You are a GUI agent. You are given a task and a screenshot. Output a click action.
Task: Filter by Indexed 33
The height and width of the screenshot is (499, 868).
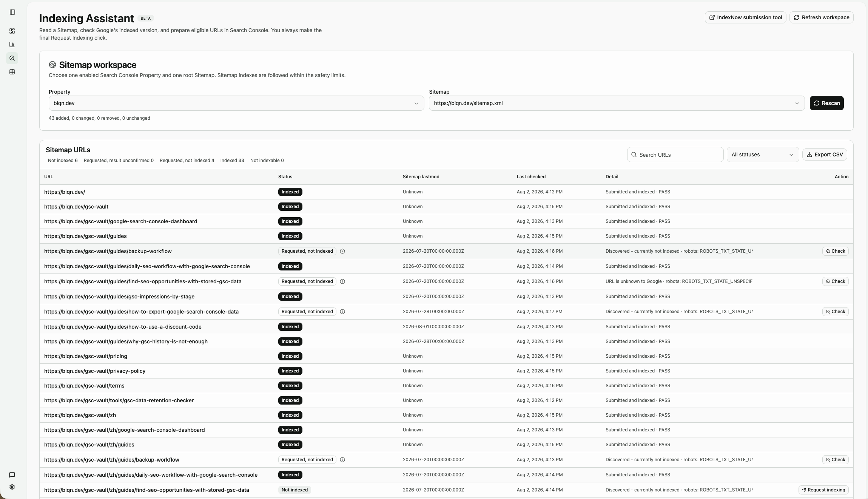[232, 161]
